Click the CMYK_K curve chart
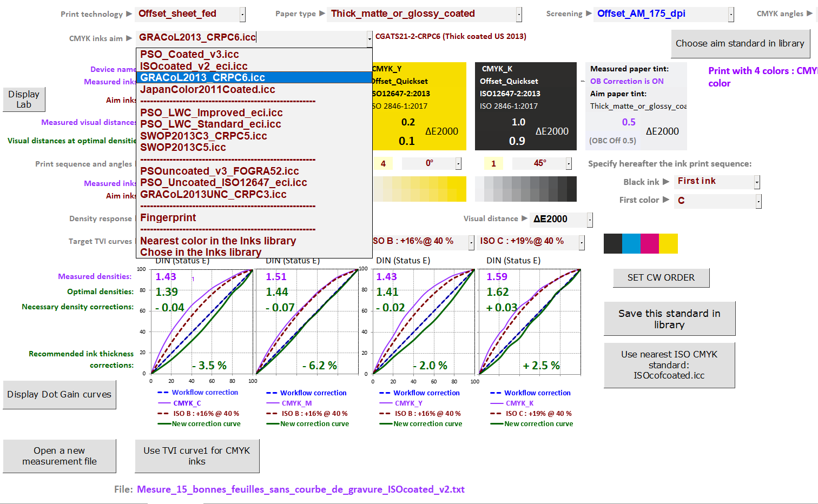 pos(530,321)
